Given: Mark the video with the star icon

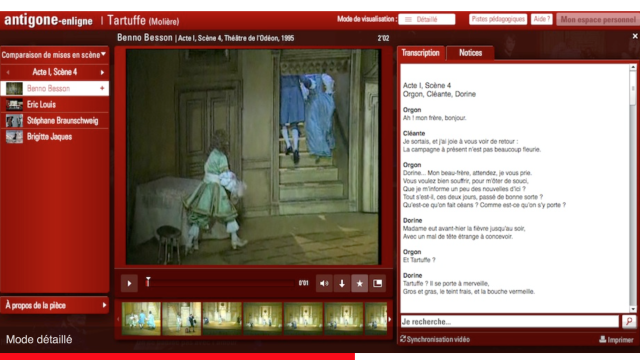Looking at the screenshot, I should pos(360,283).
